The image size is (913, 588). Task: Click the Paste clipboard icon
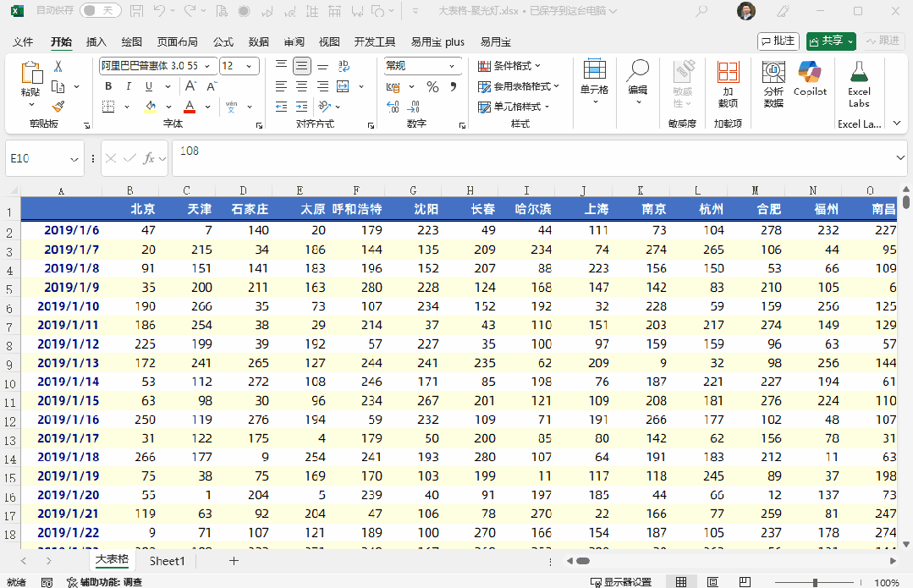(x=30, y=73)
